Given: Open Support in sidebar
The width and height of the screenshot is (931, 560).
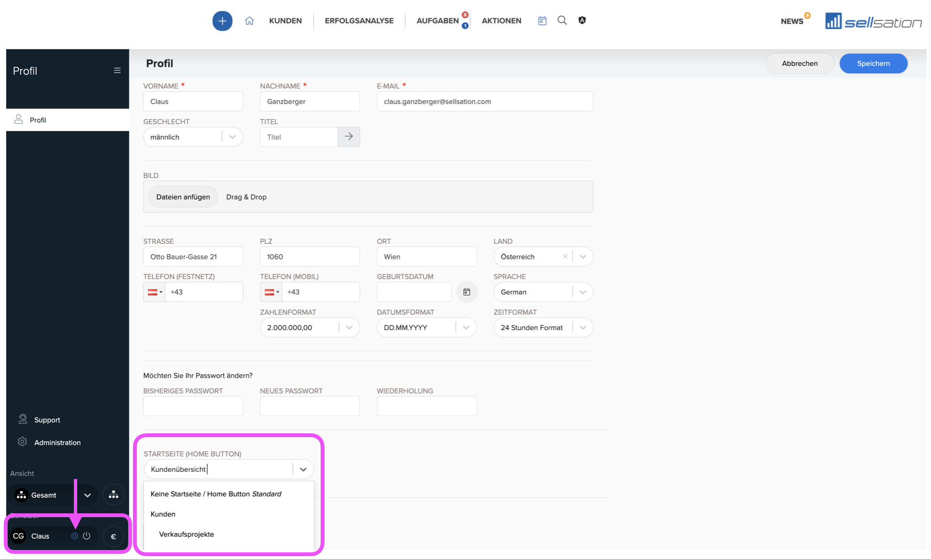Looking at the screenshot, I should (x=47, y=420).
